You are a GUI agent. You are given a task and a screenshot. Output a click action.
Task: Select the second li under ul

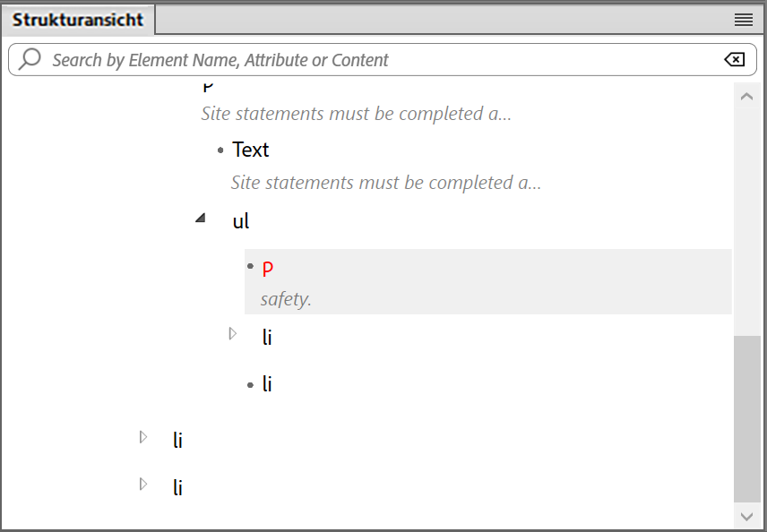[267, 384]
